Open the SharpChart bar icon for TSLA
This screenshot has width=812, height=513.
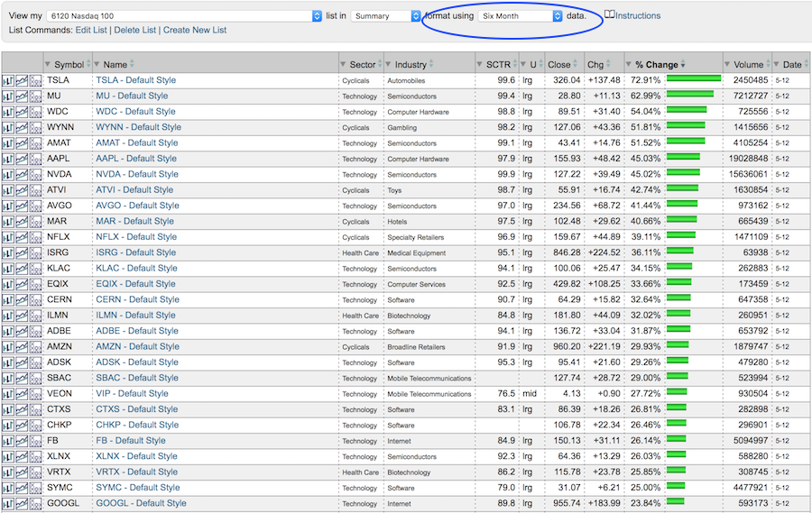click(8, 80)
